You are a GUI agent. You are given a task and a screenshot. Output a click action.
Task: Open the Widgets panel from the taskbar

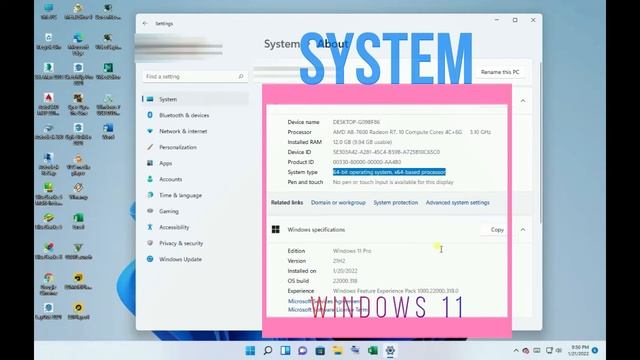(x=285, y=350)
